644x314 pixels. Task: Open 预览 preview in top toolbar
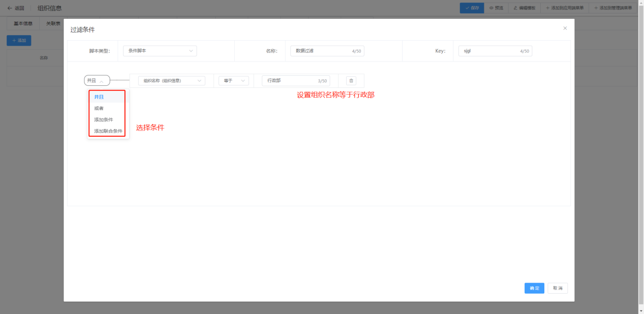pyautogui.click(x=496, y=8)
